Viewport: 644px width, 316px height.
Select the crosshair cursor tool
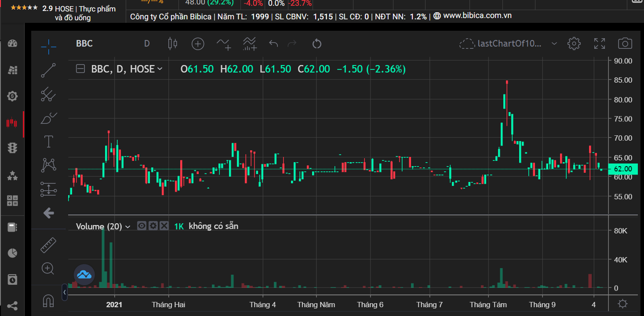(48, 44)
